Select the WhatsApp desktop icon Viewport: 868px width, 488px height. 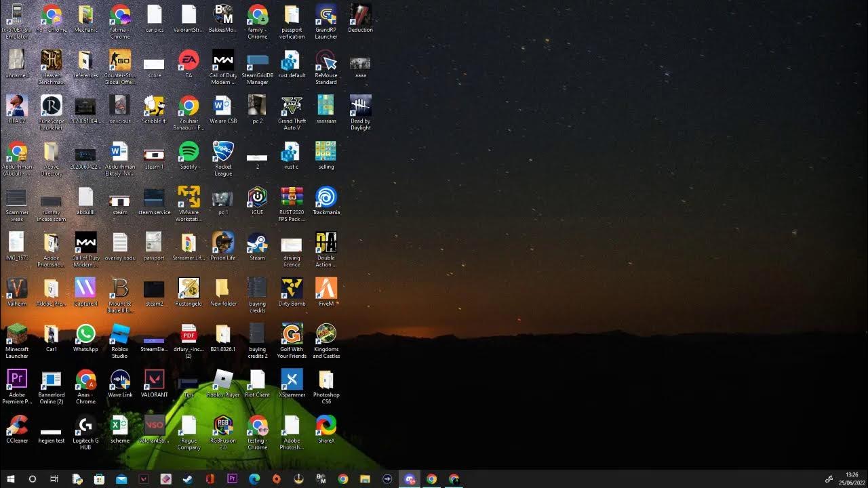pos(85,338)
